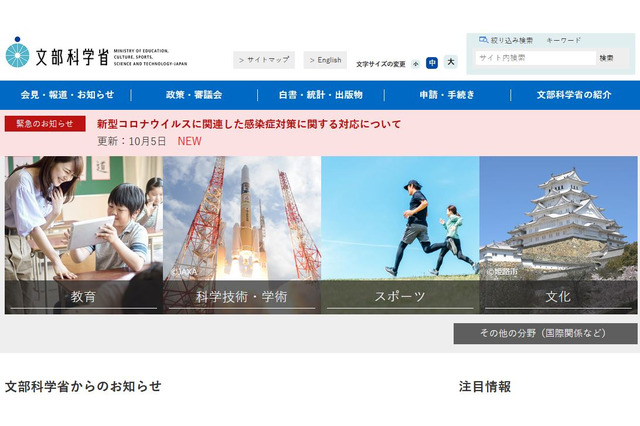Open the 会見・報道・お知らせ menu
The width and height of the screenshot is (640, 426).
coord(67,95)
